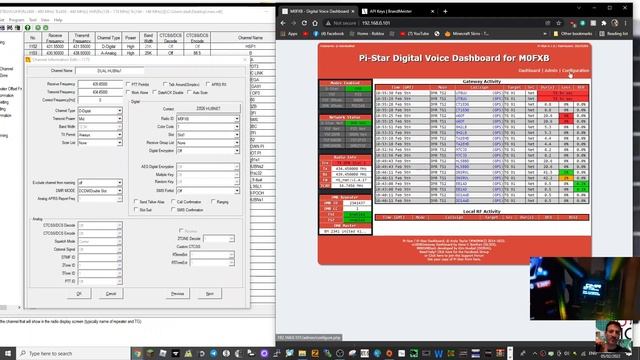Open the Channel Type dropdown
640x360 pixels.
tap(100, 111)
